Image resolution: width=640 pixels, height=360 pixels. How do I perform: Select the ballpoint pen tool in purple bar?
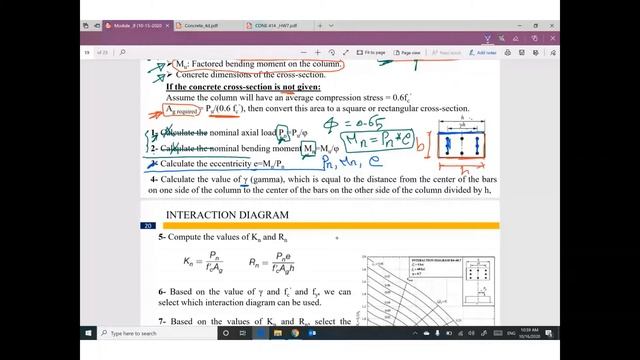(x=487, y=38)
